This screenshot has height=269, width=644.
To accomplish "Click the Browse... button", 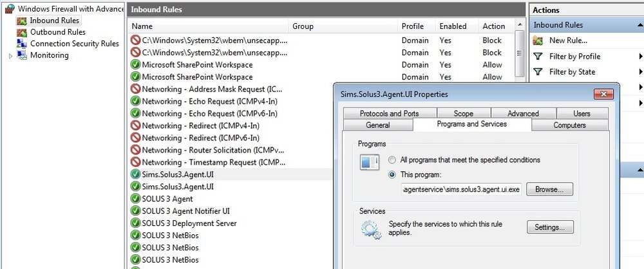I will 549,189.
